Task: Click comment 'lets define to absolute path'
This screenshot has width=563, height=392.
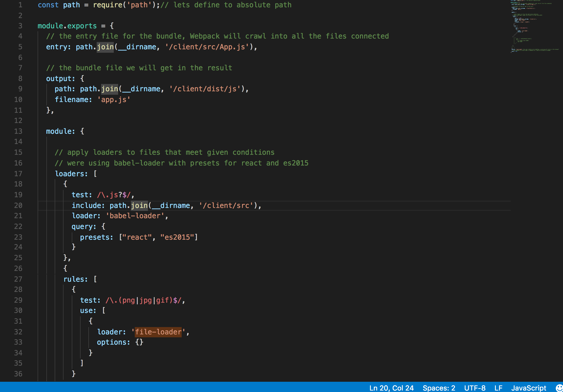Action: tap(226, 5)
